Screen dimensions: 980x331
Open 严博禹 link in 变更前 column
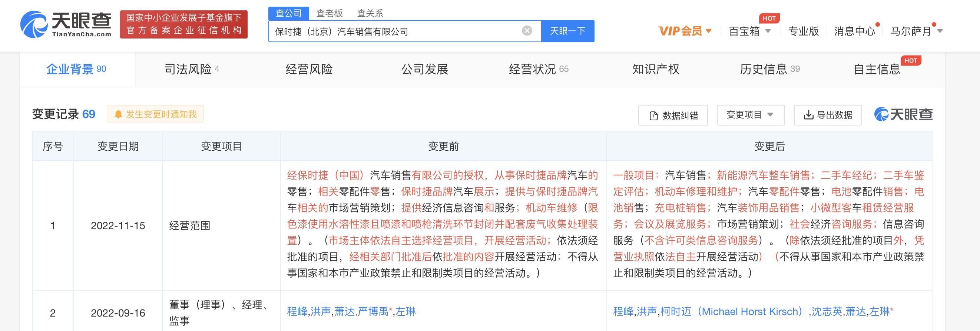coord(373,312)
